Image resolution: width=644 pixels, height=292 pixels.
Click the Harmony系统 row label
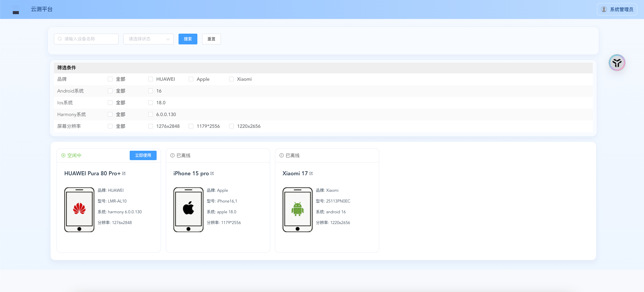pyautogui.click(x=71, y=114)
